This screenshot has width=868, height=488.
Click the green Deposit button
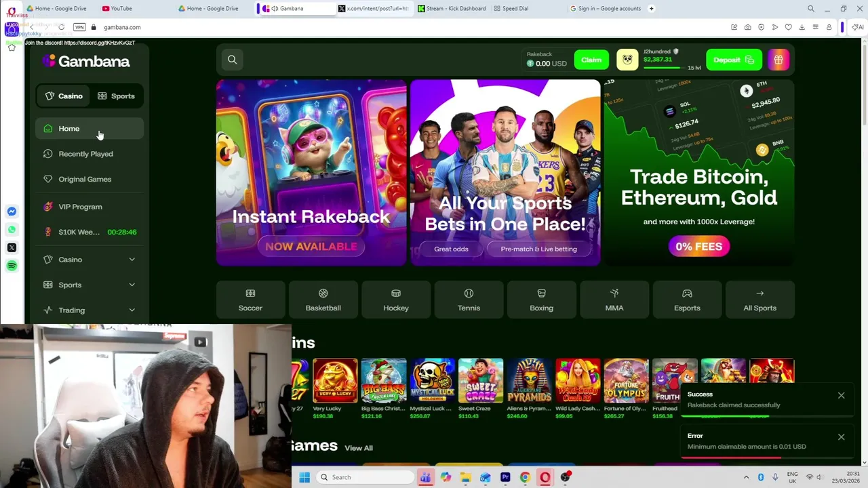click(x=734, y=60)
